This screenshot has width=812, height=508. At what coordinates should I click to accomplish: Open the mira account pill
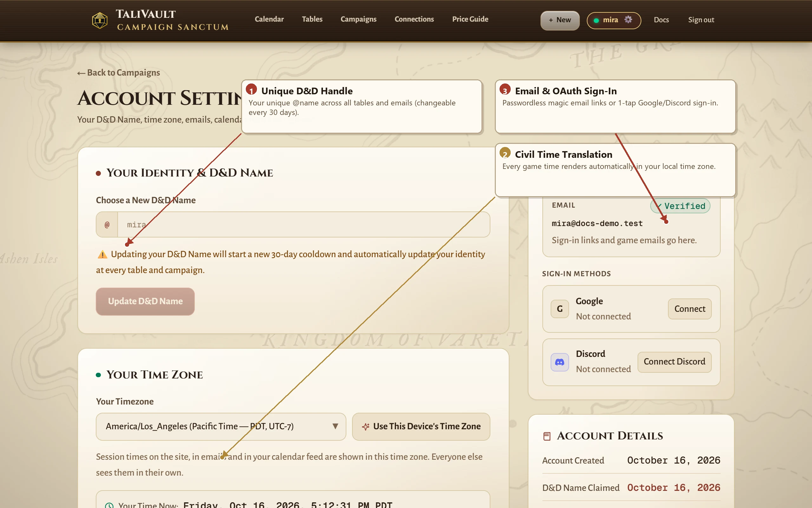click(614, 20)
